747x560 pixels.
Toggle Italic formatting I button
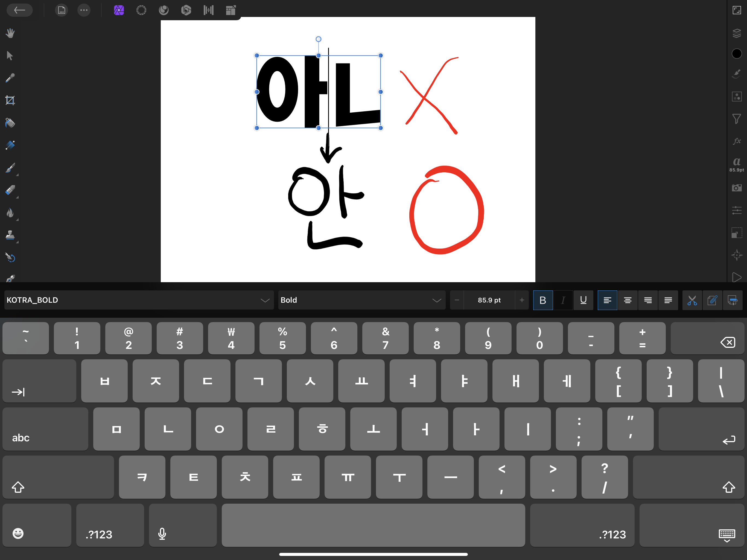(x=563, y=300)
